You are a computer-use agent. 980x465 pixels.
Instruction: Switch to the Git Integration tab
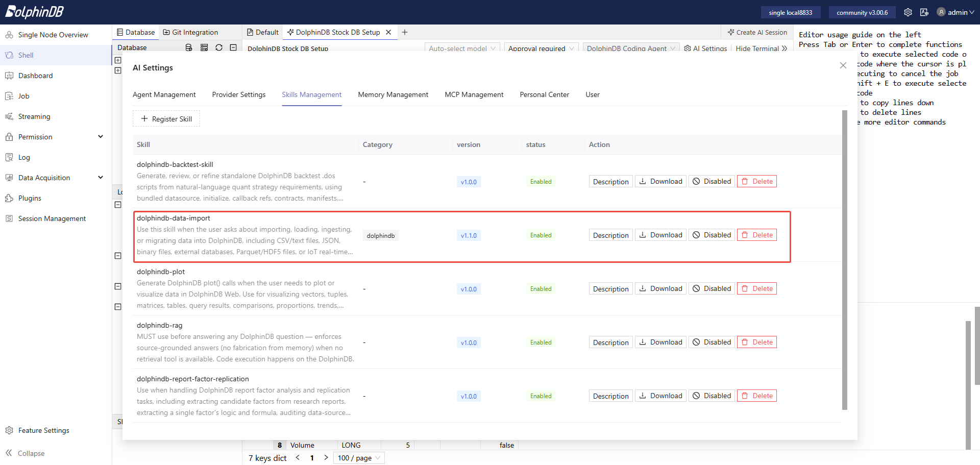(190, 32)
